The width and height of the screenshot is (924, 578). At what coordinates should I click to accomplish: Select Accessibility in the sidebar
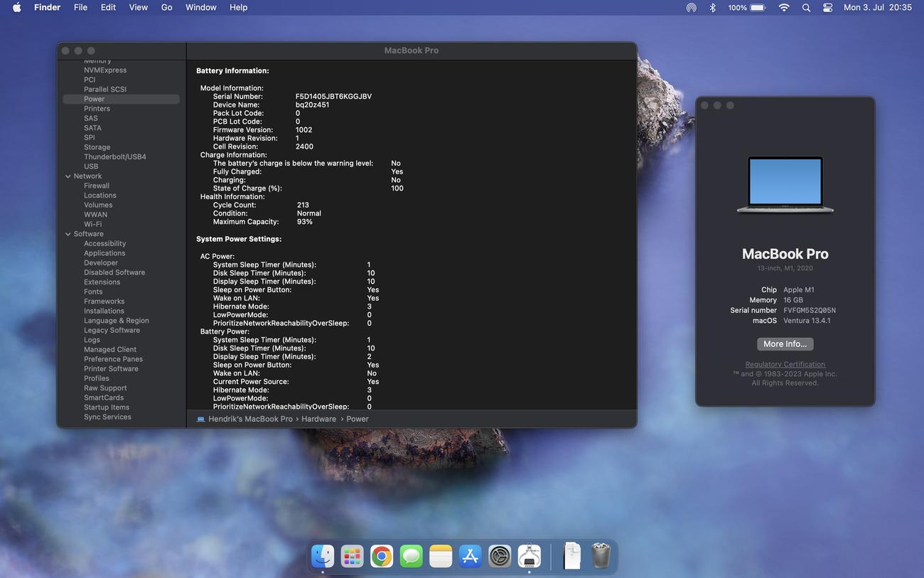click(104, 244)
